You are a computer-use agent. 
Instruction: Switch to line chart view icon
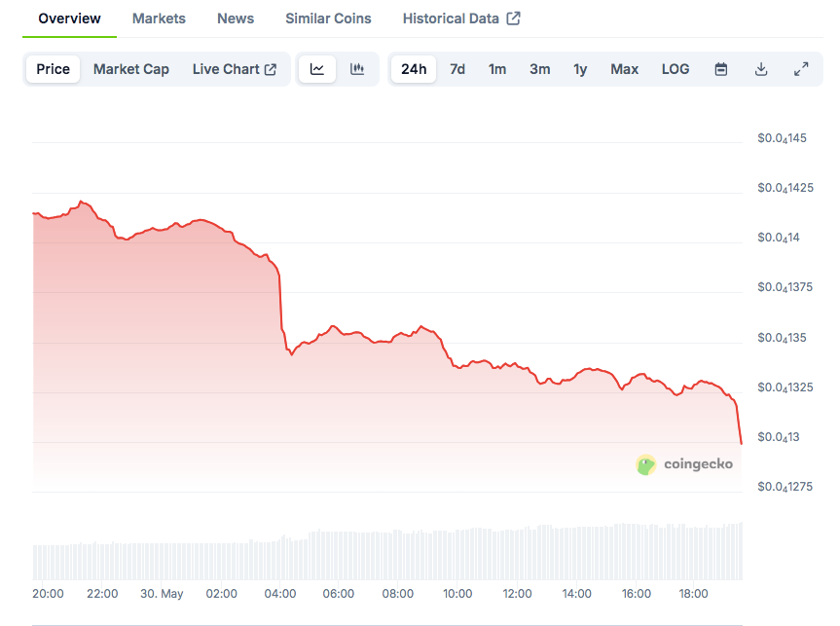coord(317,69)
